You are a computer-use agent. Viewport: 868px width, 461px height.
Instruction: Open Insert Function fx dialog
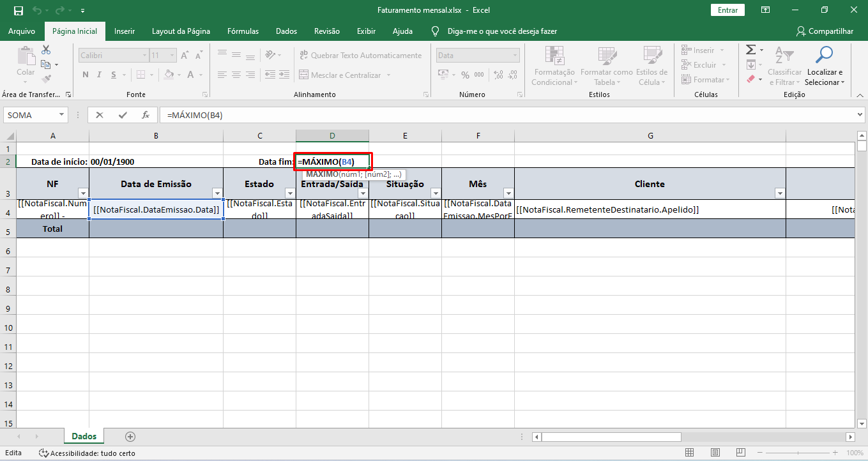(x=146, y=116)
